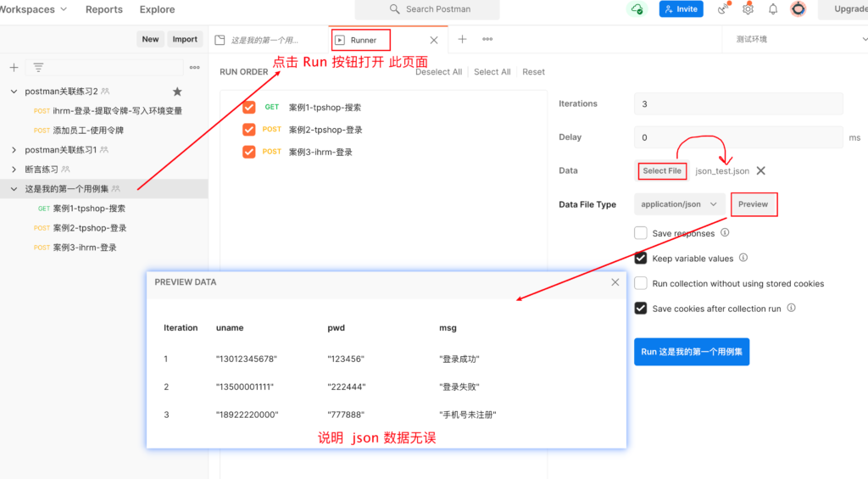
Task: Click the Select File button
Action: pos(661,170)
